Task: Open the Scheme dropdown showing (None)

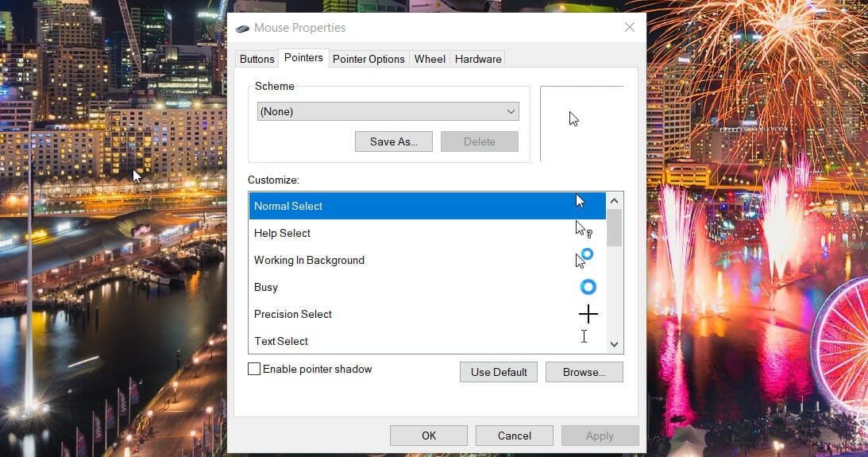Action: (388, 111)
